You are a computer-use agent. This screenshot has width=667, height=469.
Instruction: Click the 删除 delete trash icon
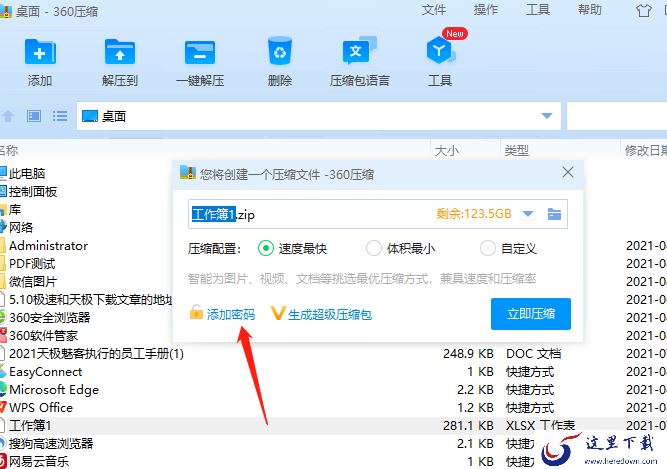280,51
